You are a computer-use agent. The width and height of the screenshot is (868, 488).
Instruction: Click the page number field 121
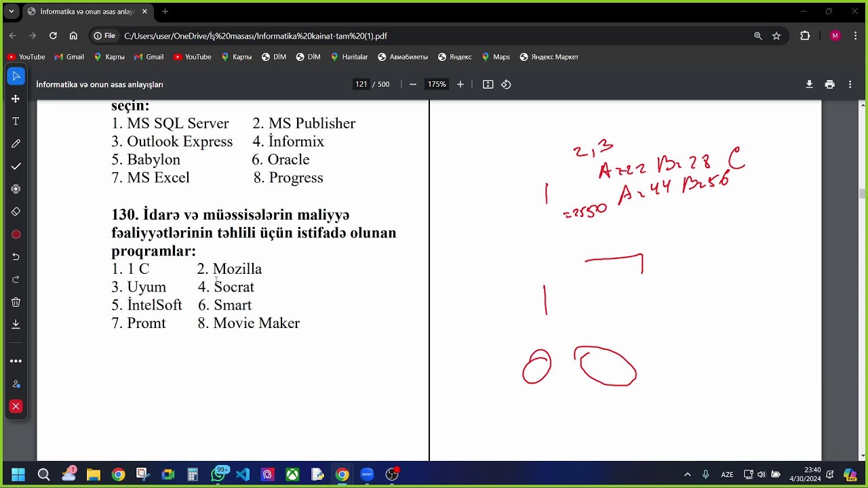[361, 84]
